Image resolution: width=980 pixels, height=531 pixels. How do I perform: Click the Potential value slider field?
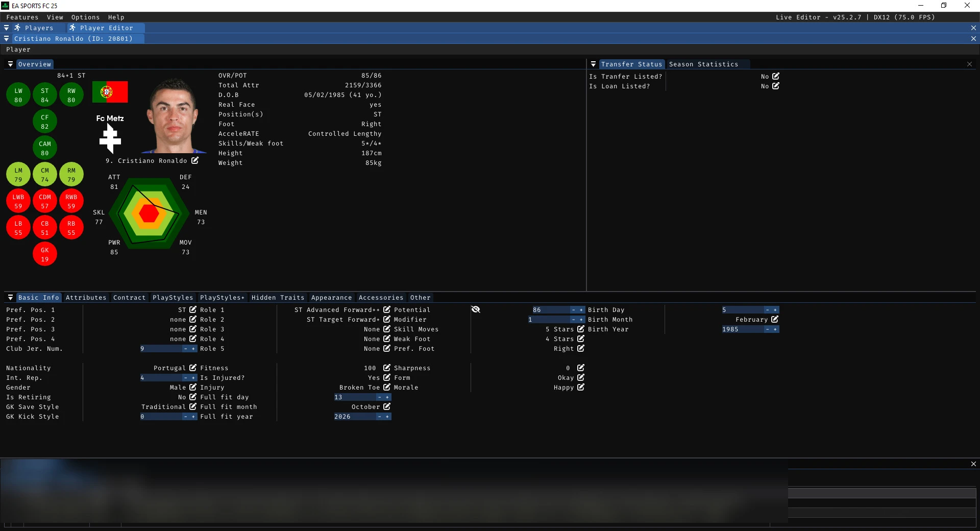tap(549, 310)
